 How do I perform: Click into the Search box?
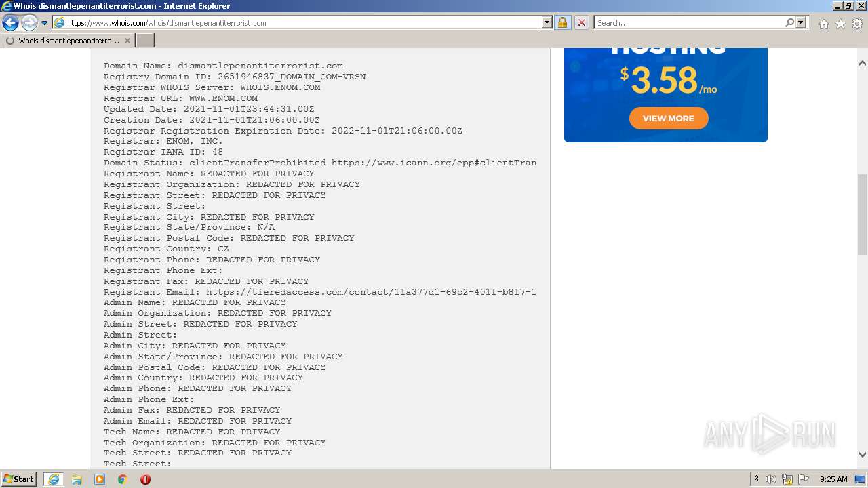pos(688,23)
